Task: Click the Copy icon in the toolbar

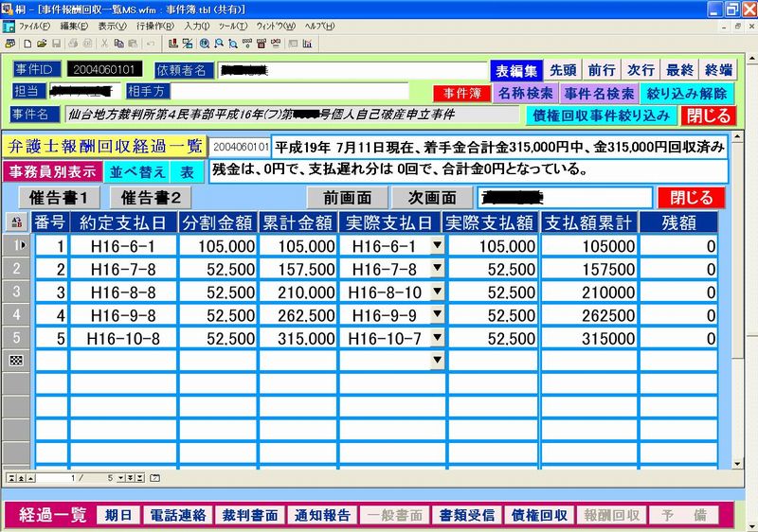Action: pyautogui.click(x=117, y=44)
